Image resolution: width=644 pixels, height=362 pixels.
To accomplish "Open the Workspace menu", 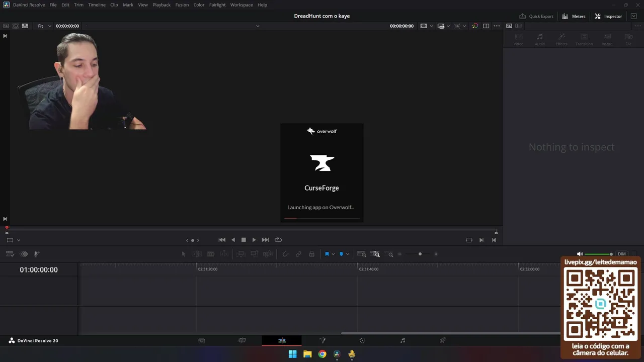I will point(242,5).
